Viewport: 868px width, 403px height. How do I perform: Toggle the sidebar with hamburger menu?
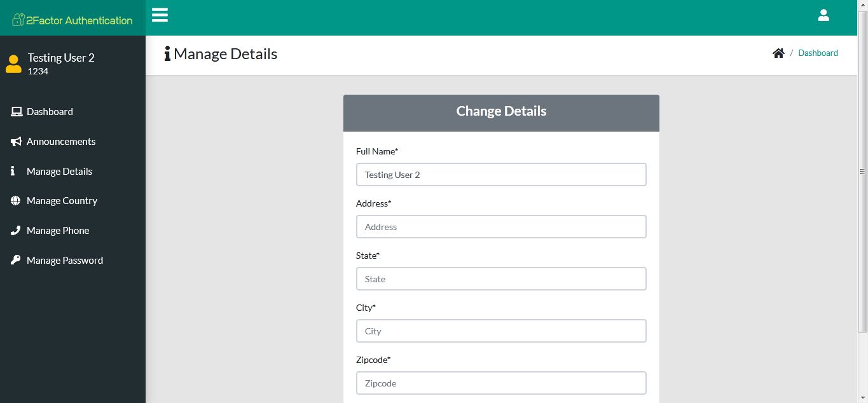(x=160, y=15)
